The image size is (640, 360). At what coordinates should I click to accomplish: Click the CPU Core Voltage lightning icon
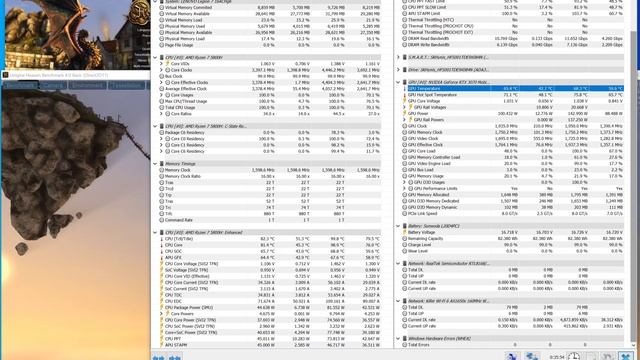162,264
